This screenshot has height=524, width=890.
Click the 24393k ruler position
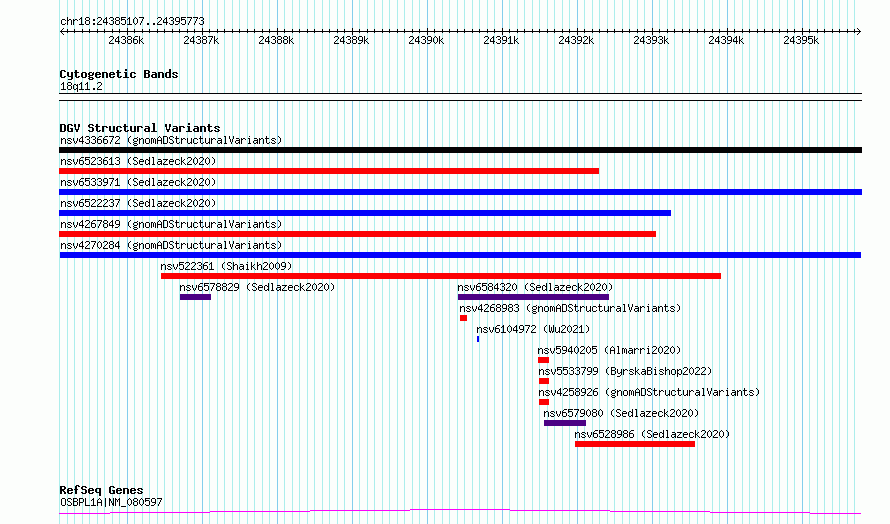(651, 40)
